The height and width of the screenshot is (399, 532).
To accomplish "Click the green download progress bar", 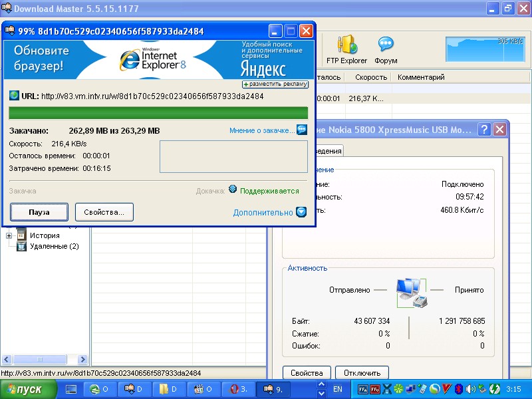I will pos(158,113).
